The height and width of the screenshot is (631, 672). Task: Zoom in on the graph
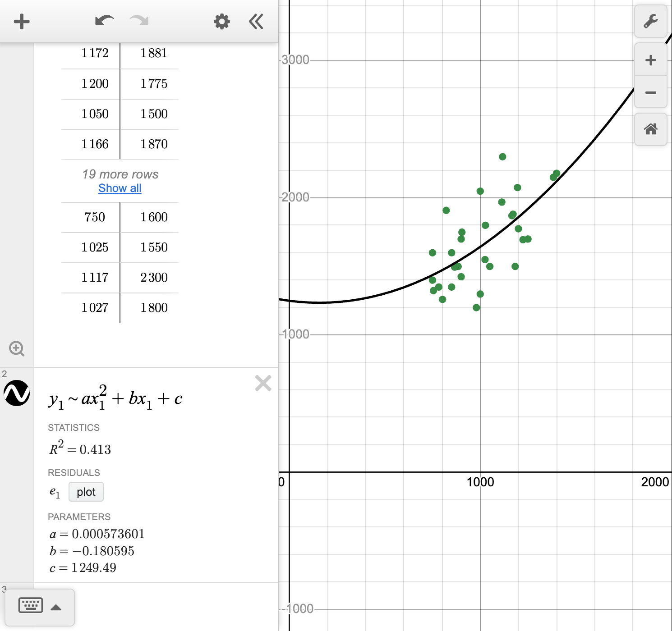tap(651, 59)
